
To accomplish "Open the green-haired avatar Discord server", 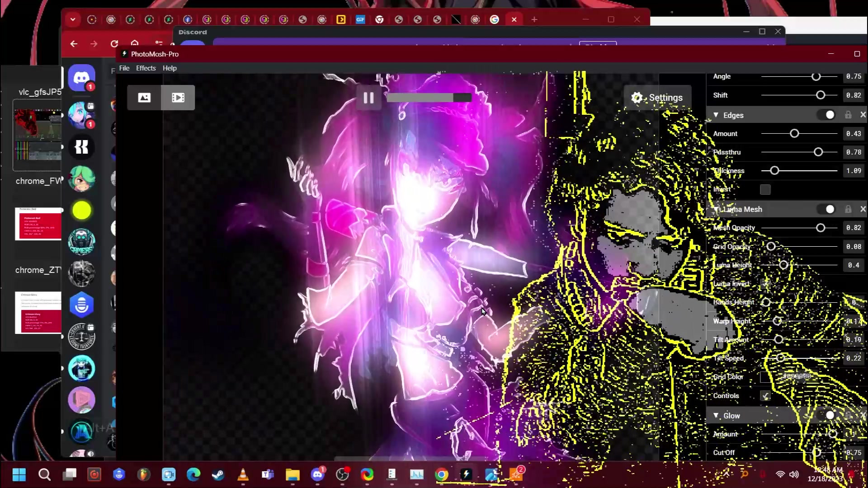I will click(81, 179).
